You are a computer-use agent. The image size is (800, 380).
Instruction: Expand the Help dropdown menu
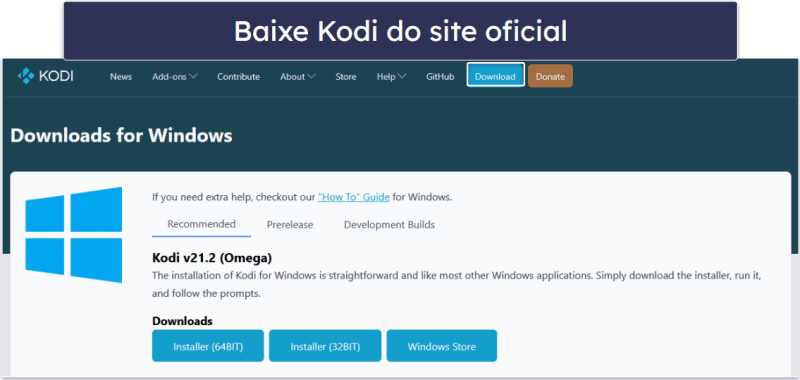tap(391, 77)
